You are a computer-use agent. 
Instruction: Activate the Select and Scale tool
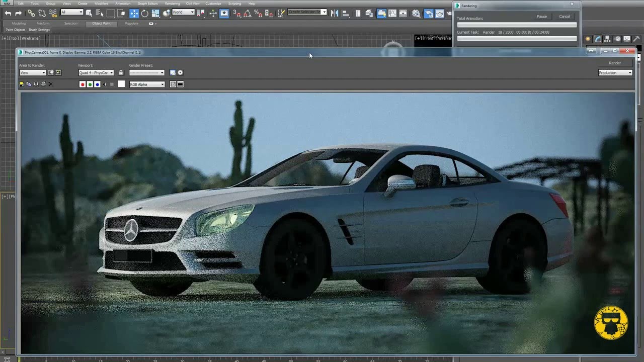(155, 13)
